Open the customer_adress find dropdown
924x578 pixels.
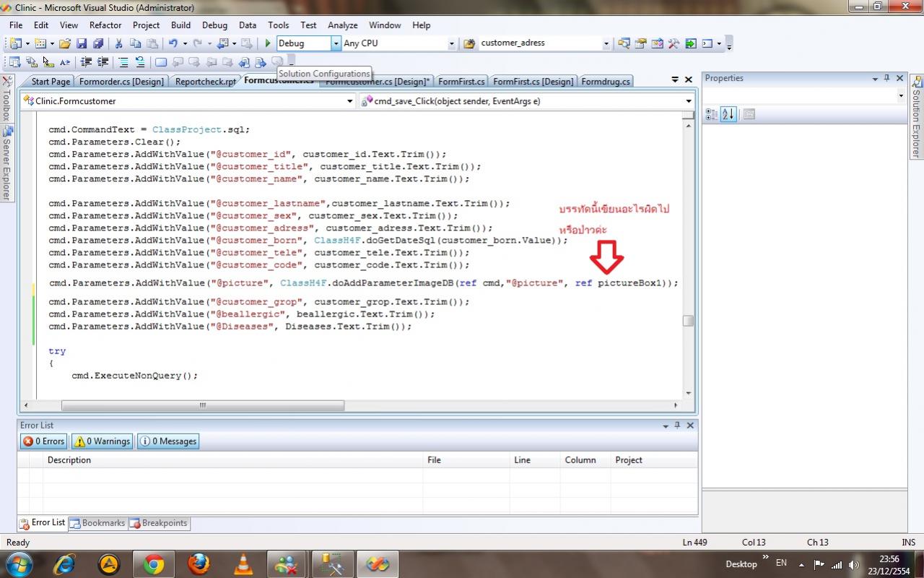click(606, 43)
